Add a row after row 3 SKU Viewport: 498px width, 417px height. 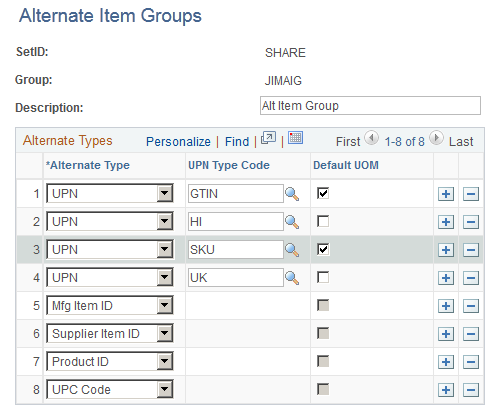click(446, 250)
